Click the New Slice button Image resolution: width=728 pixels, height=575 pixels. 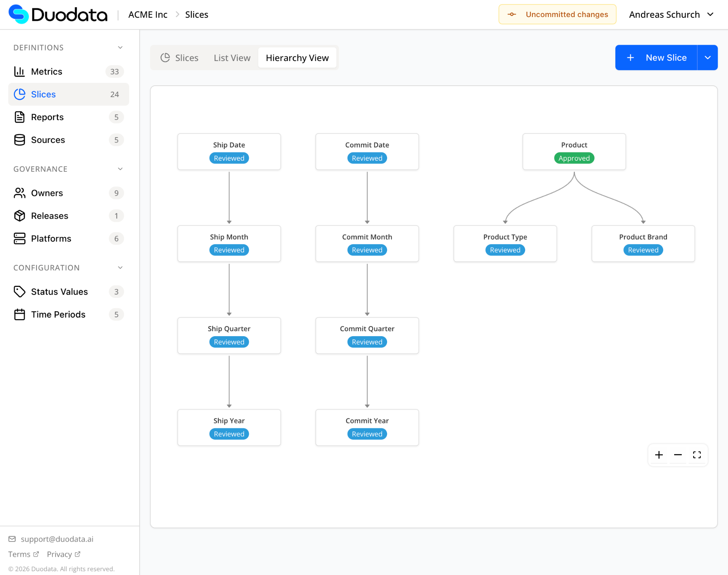pyautogui.click(x=656, y=58)
